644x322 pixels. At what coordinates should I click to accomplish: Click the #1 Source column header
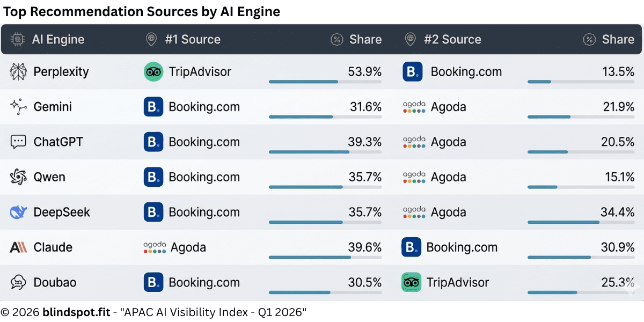(x=193, y=39)
